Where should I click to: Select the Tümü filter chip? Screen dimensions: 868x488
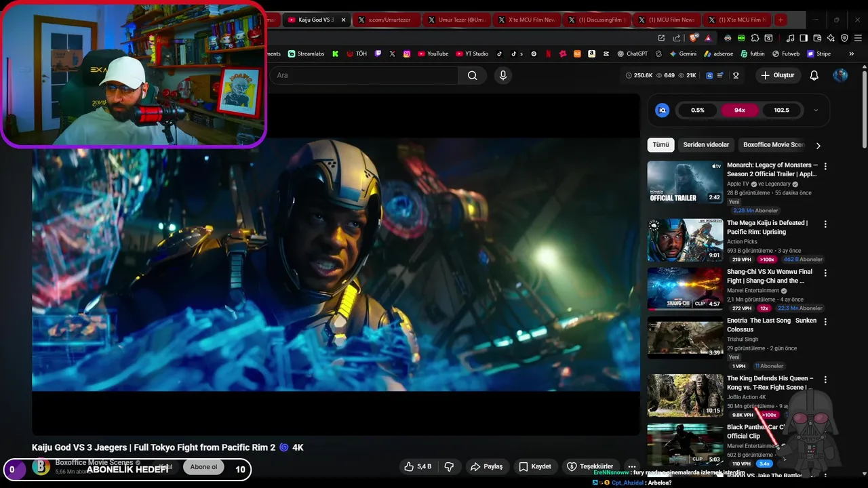[660, 145]
